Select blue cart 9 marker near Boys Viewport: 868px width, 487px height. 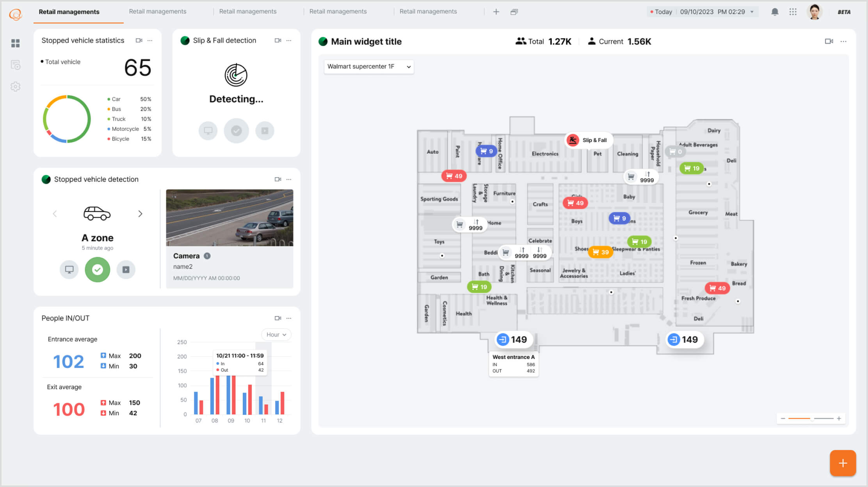point(619,218)
